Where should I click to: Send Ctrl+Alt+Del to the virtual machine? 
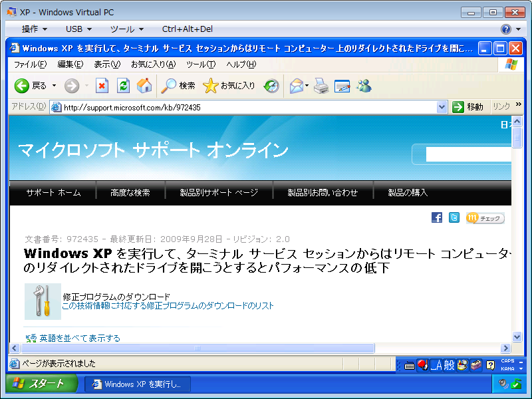pyautogui.click(x=188, y=29)
